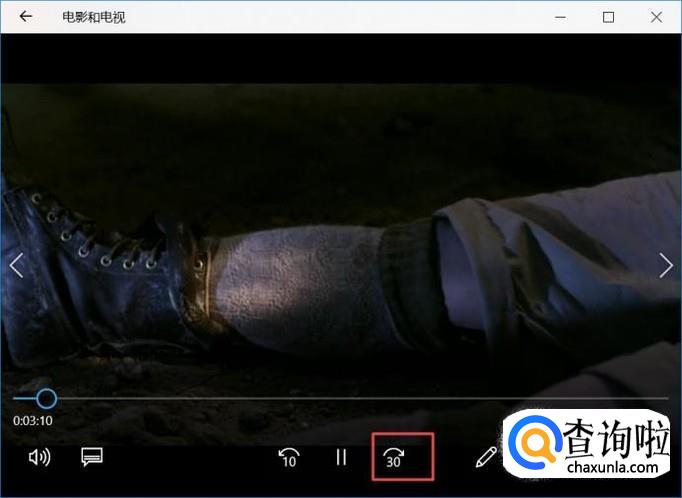682x498 pixels.
Task: Maximize the 电影和电视 window
Action: (608, 17)
